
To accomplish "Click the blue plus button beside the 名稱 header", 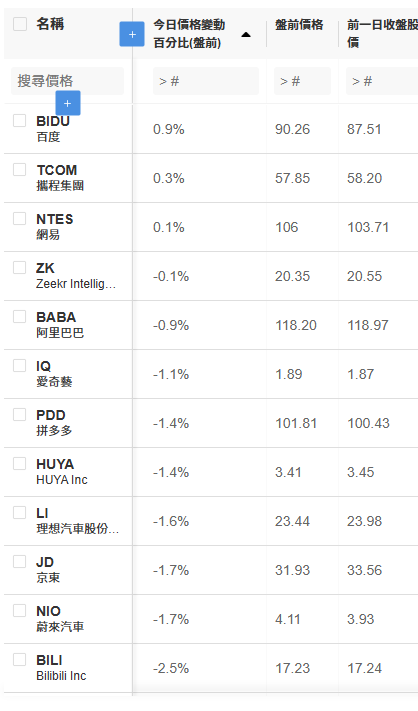I will [132, 34].
